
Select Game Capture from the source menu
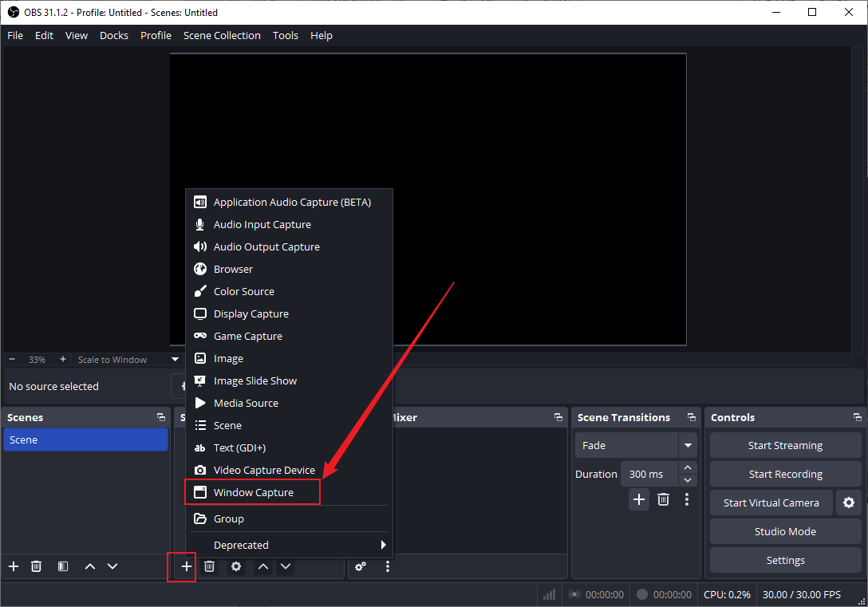tap(248, 336)
